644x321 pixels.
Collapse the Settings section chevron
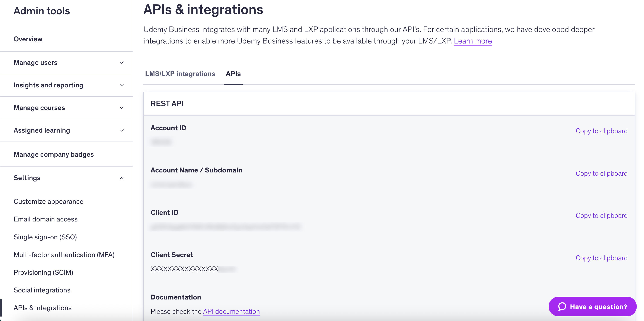(121, 178)
